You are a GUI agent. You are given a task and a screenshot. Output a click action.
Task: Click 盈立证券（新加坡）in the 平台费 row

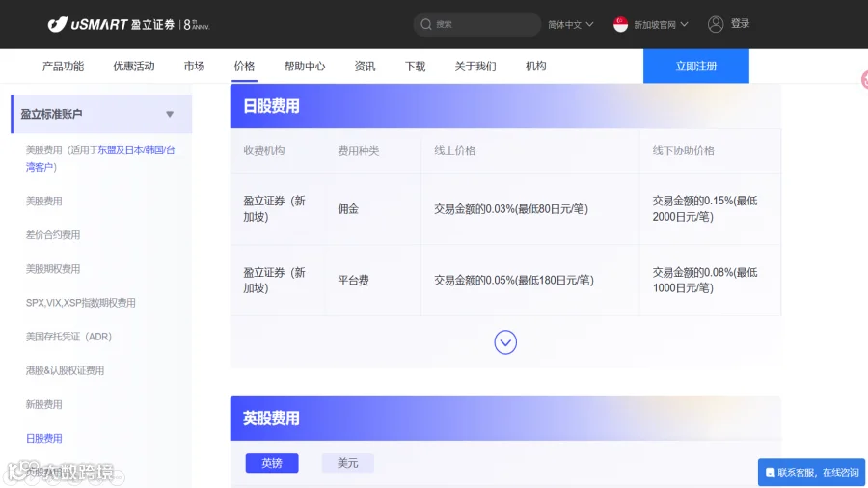275,280
